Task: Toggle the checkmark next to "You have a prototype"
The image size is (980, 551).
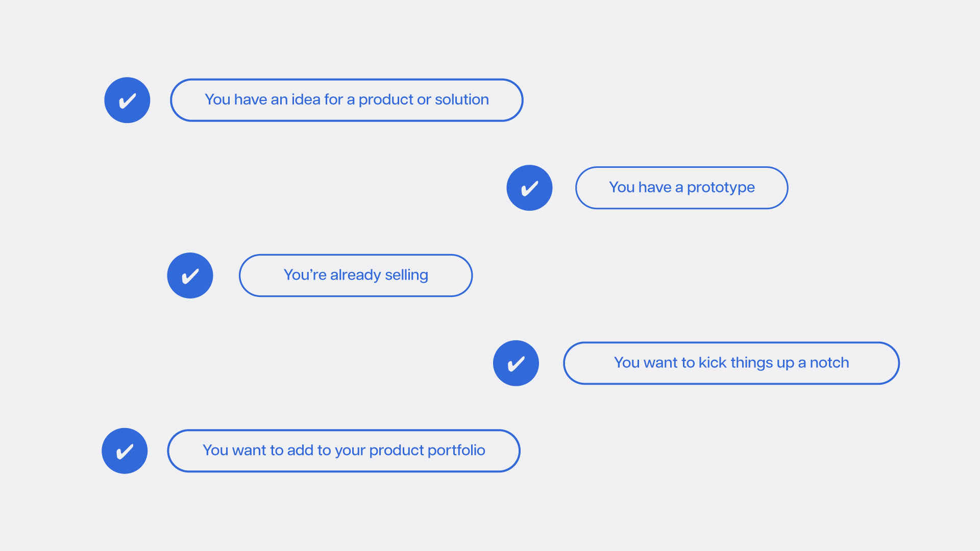Action: pyautogui.click(x=529, y=188)
